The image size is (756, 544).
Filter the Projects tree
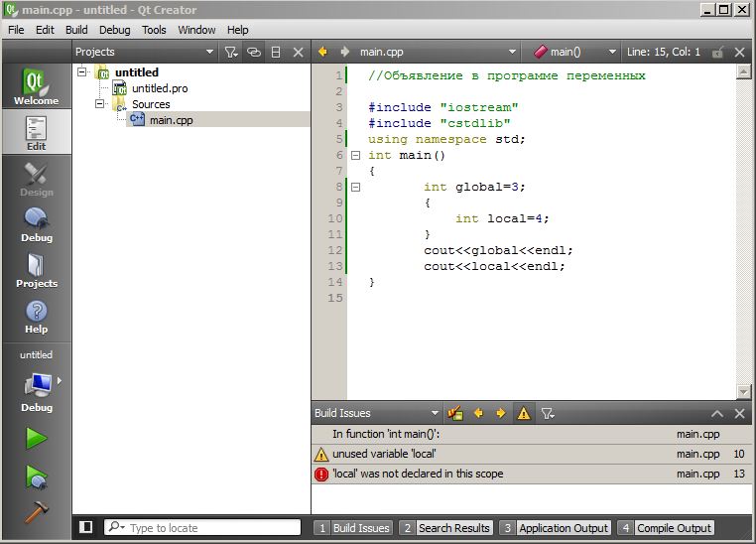tap(231, 52)
